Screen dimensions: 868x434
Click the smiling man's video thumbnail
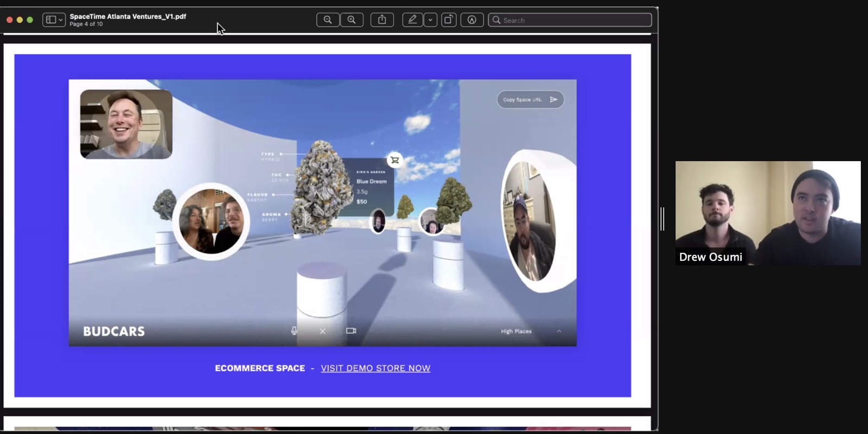[126, 124]
